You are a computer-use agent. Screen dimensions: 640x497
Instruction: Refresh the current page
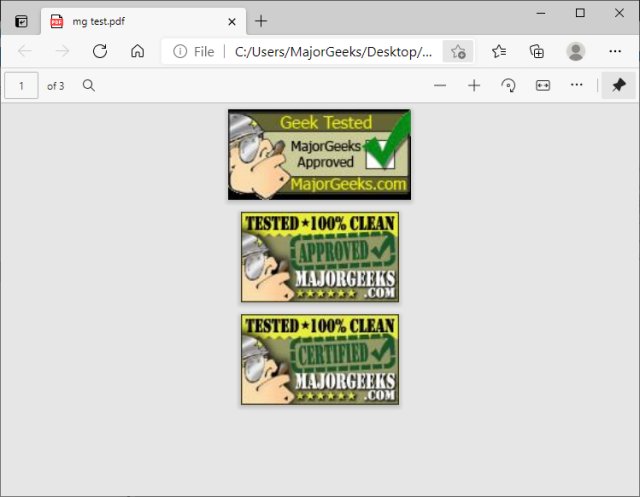(x=100, y=51)
